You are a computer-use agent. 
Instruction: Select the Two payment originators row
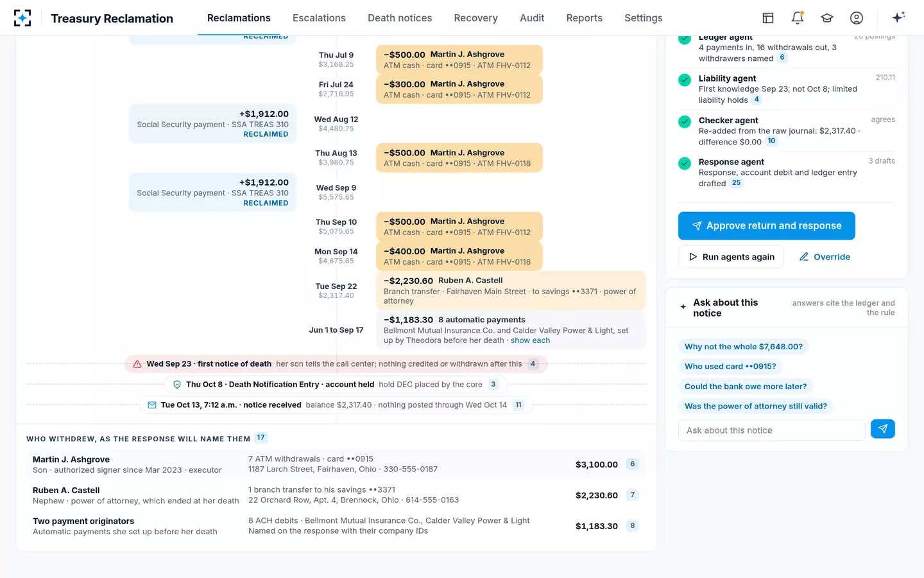[x=336, y=526]
